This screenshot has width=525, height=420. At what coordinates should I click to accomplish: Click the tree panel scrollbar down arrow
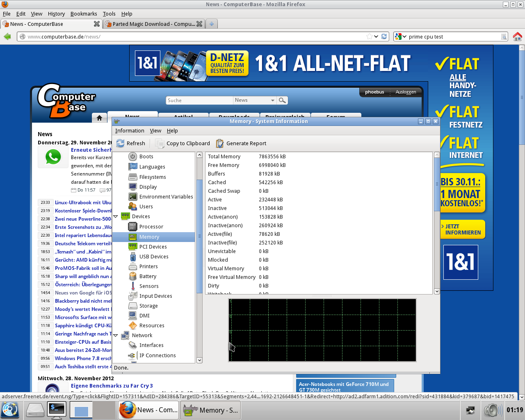(x=199, y=360)
